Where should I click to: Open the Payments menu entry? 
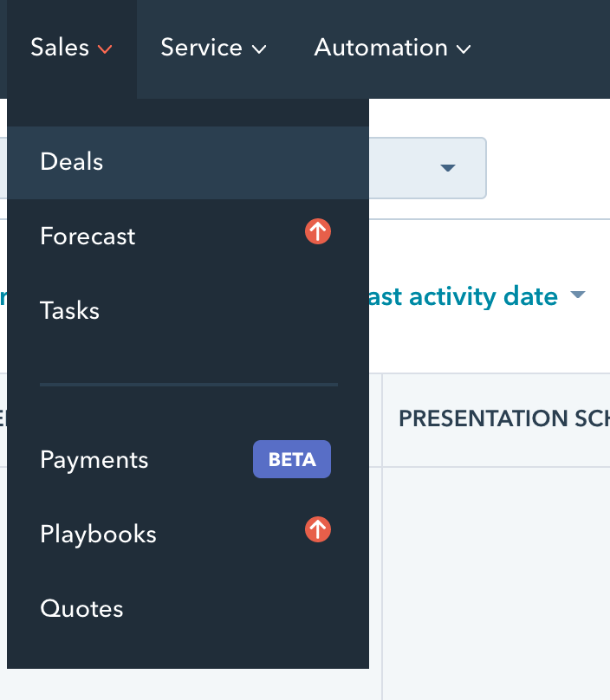tap(188, 460)
